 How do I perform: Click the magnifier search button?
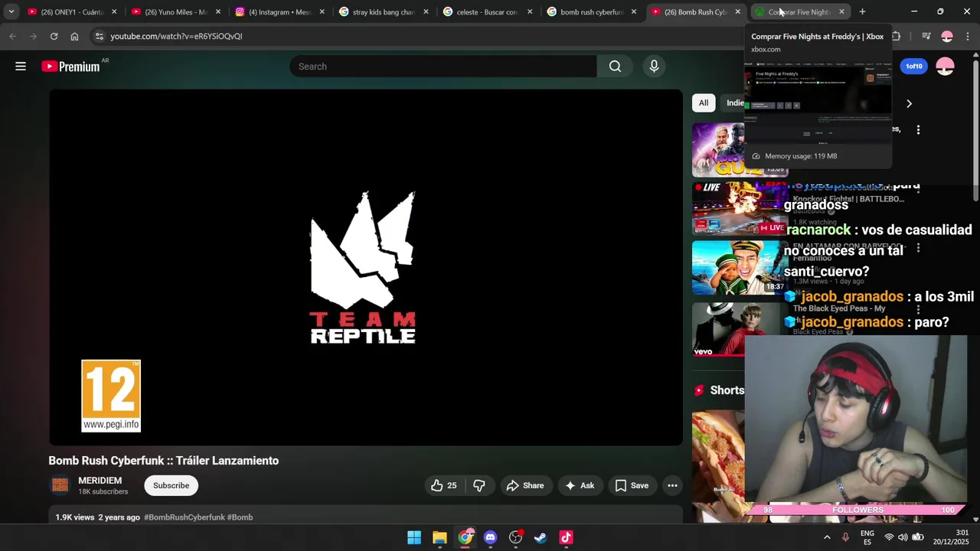(615, 67)
